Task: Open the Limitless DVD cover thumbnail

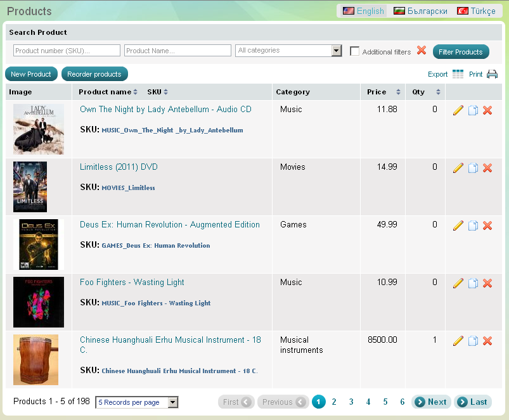Action: point(30,186)
